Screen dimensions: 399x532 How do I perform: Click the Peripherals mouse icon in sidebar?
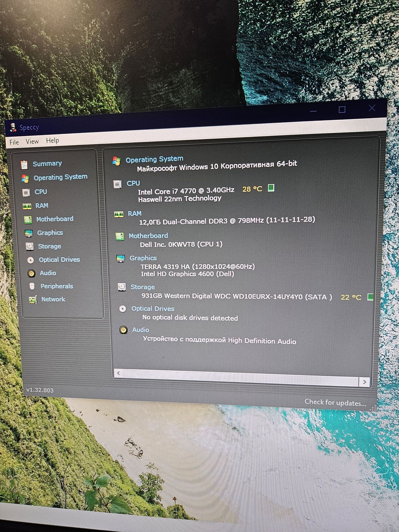coord(32,286)
